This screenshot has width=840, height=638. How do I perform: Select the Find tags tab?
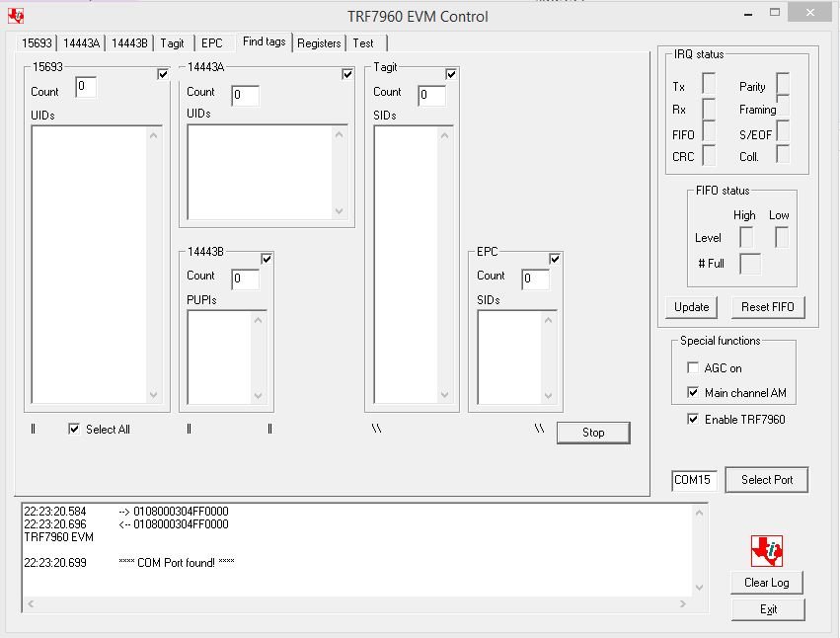265,41
